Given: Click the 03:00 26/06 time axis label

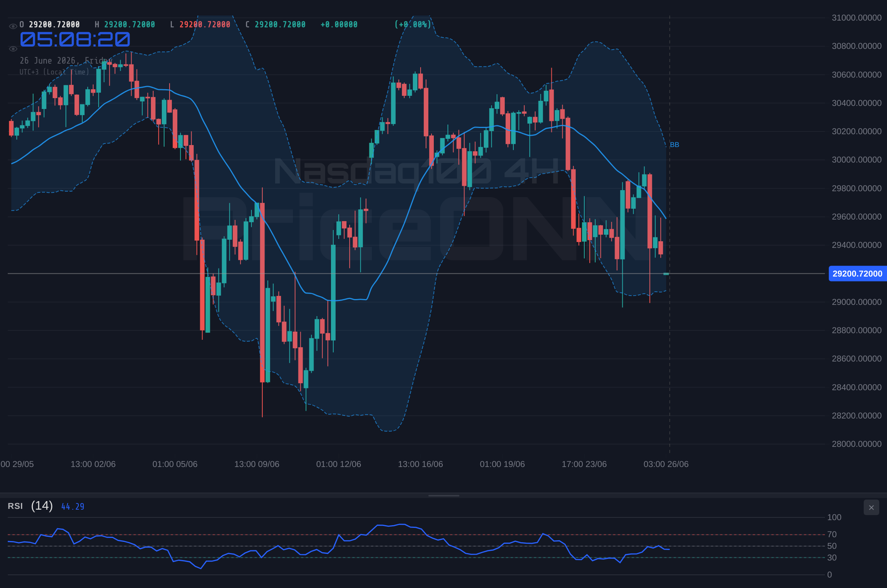Looking at the screenshot, I should (666, 464).
